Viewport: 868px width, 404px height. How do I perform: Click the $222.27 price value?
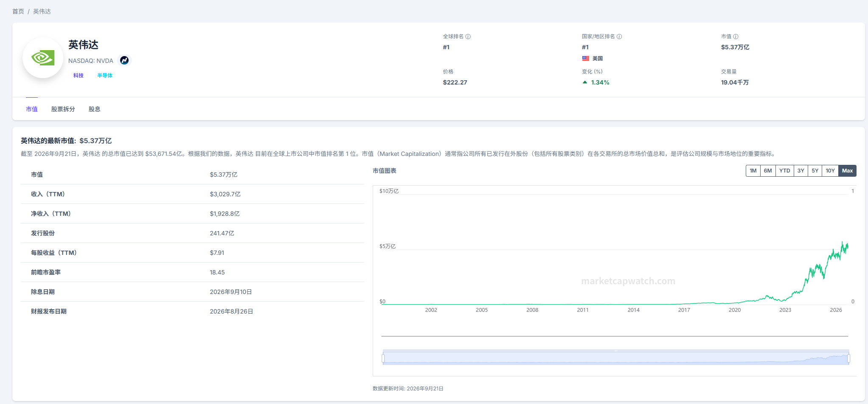coord(455,82)
